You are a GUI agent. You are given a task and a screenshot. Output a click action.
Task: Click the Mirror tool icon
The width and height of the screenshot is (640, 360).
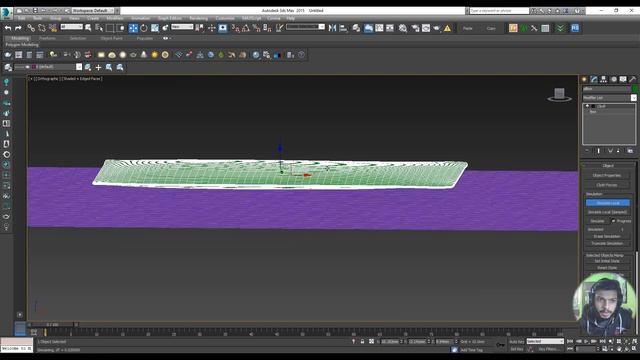332,28
